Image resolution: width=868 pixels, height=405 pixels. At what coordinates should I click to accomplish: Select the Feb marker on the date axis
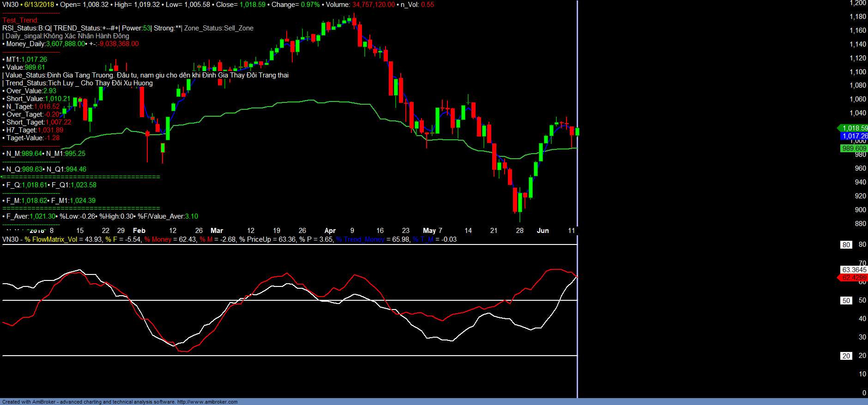139,231
